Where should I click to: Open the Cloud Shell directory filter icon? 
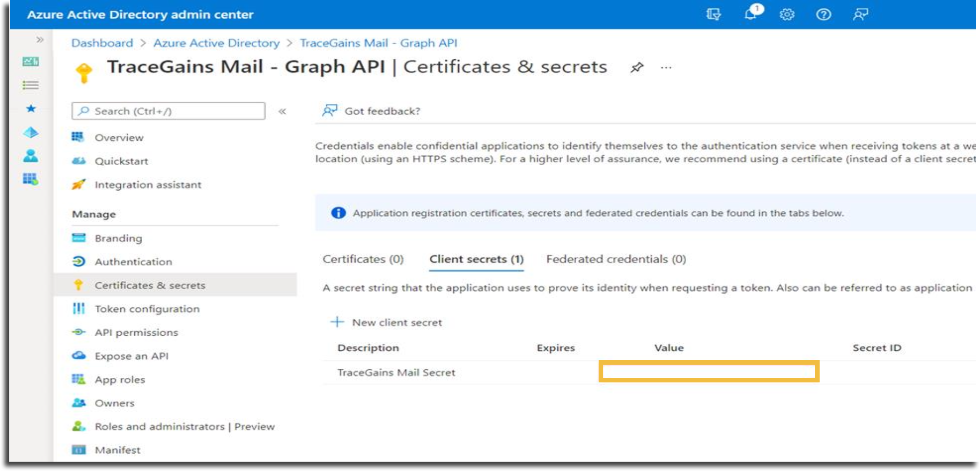713,14
